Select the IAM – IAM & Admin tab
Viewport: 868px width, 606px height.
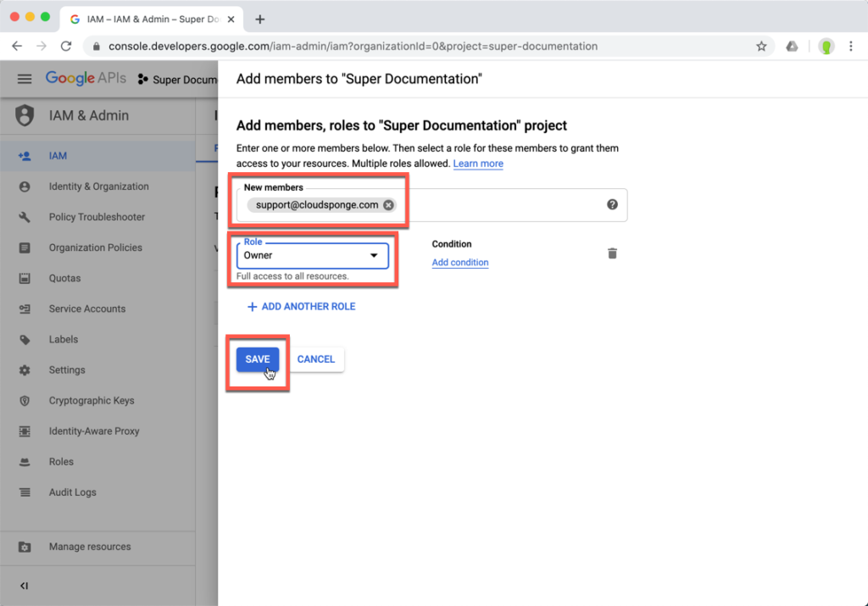point(150,19)
